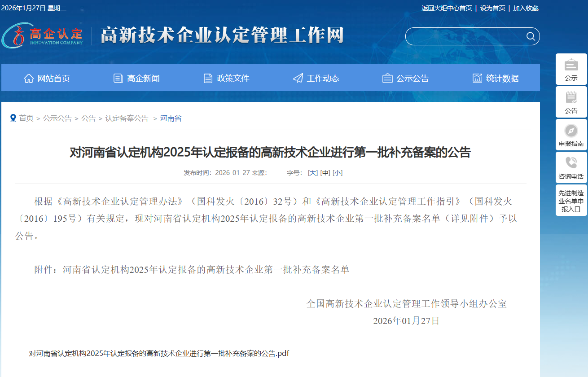The width and height of the screenshot is (588, 377).
Task: Click the location pin in the breadcrumb
Action: [13, 118]
